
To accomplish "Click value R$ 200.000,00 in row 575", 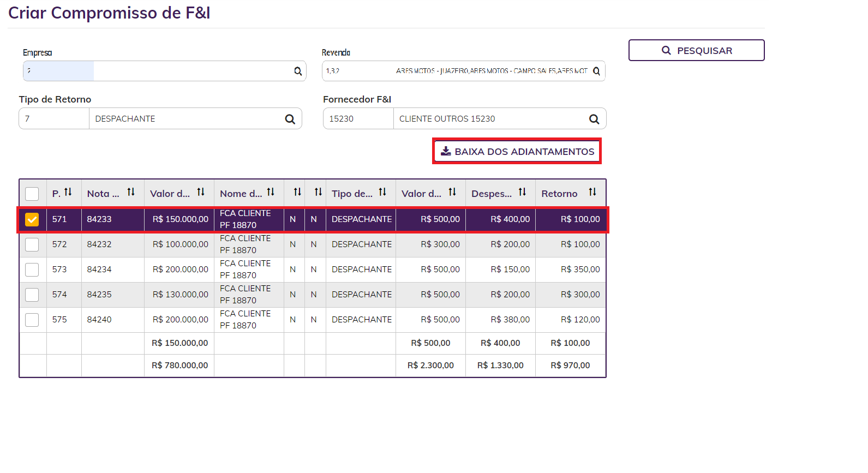I will point(181,320).
